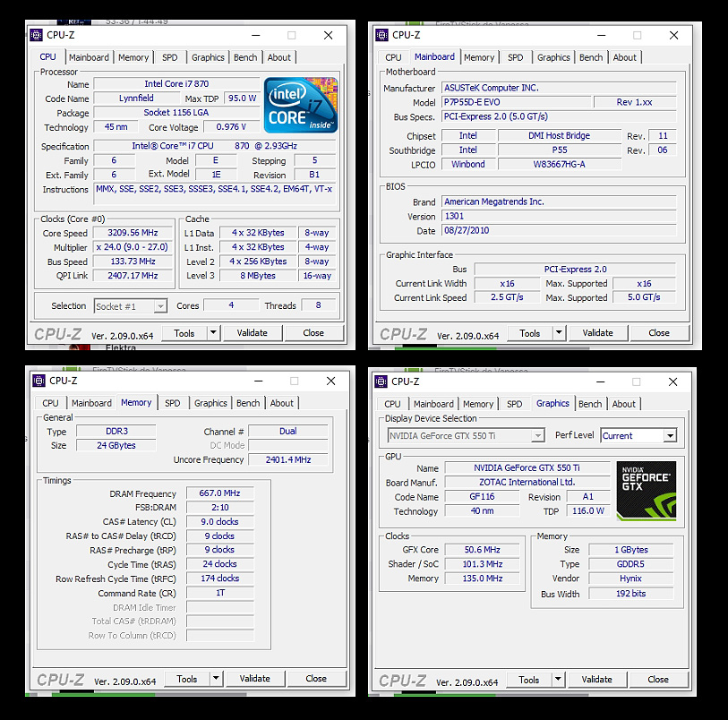Open Tools dropdown arrow in Graphics tab window
The width and height of the screenshot is (728, 720).
coord(558,680)
